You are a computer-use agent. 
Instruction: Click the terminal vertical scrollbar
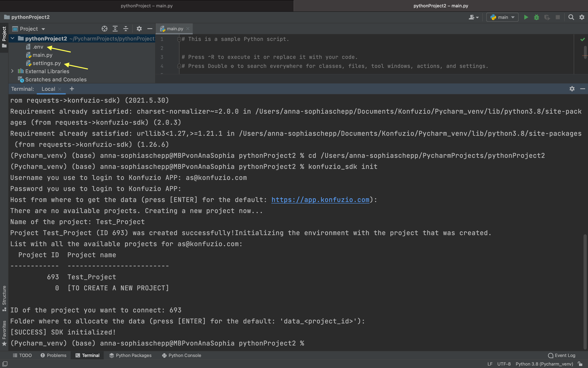coord(585,292)
